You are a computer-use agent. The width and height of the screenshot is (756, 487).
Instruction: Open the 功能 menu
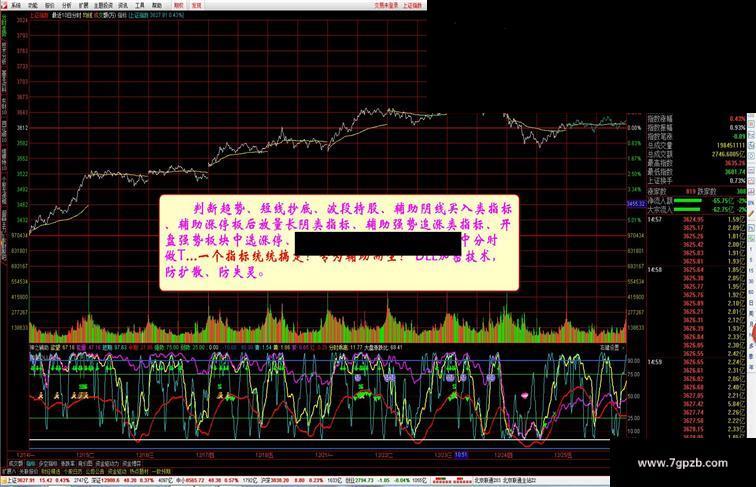[33, 5]
